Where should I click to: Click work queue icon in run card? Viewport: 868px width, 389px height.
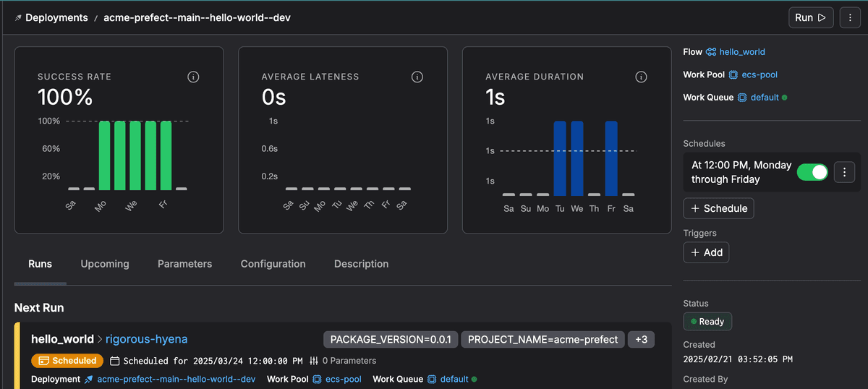click(x=432, y=379)
